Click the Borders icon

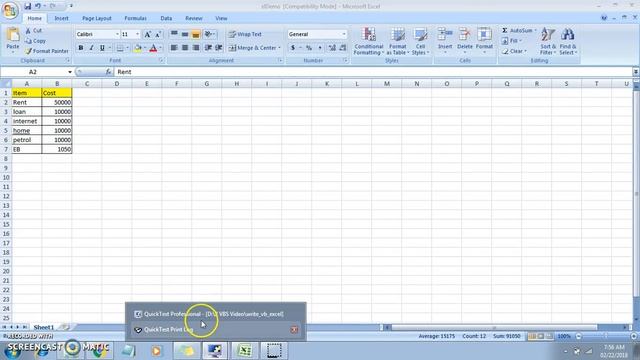pos(120,48)
